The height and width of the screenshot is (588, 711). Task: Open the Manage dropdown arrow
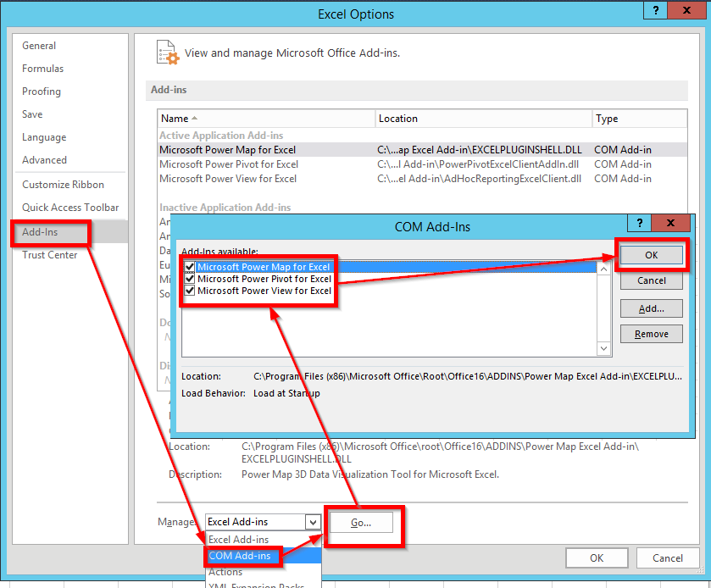click(x=313, y=522)
